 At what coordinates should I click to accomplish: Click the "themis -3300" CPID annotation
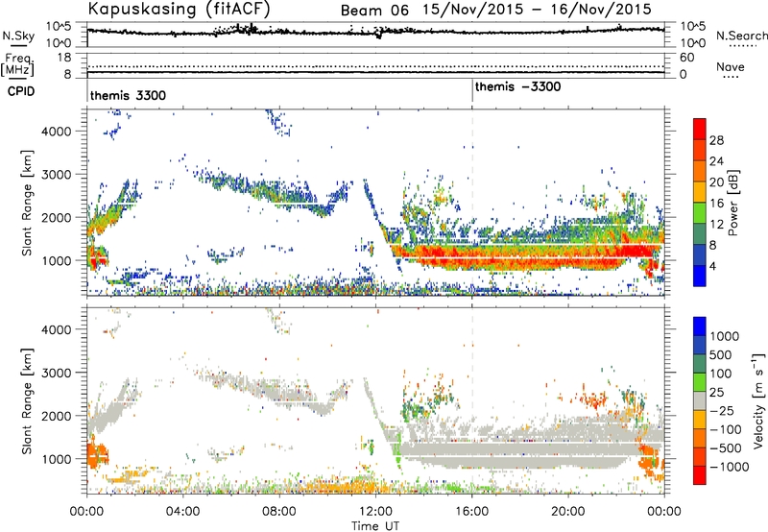click(517, 86)
